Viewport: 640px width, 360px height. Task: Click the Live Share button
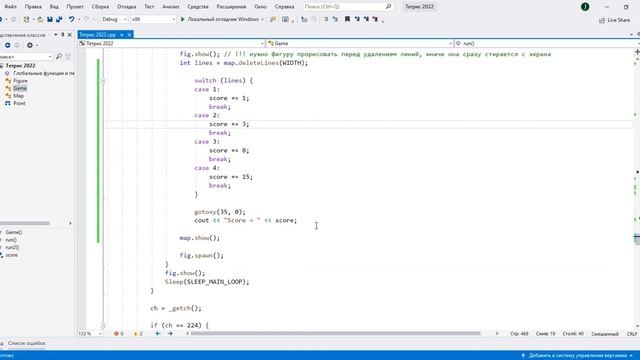(614, 20)
